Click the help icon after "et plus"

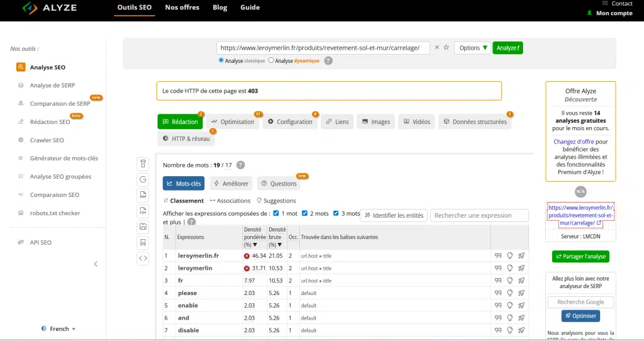point(191,222)
